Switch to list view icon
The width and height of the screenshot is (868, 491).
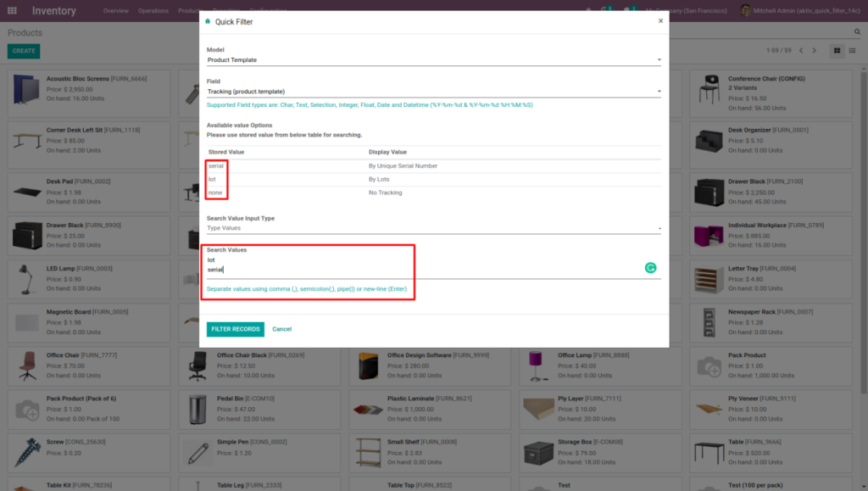(x=853, y=50)
